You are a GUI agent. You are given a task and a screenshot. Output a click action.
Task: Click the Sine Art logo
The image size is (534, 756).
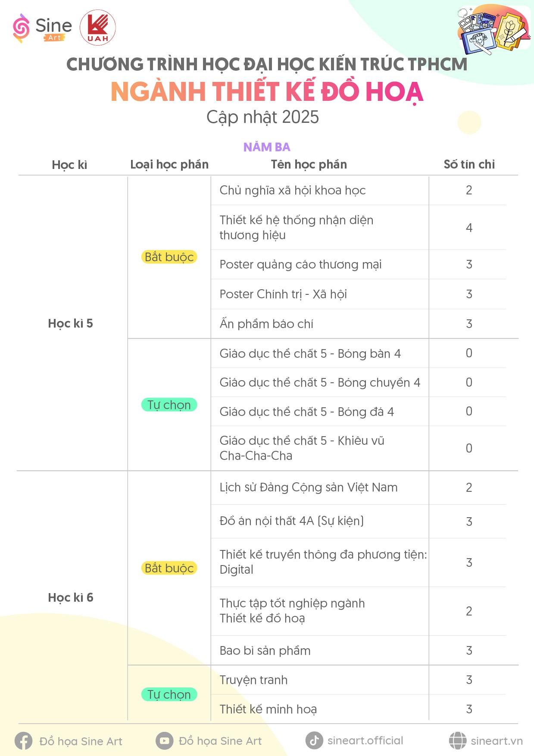42,28
